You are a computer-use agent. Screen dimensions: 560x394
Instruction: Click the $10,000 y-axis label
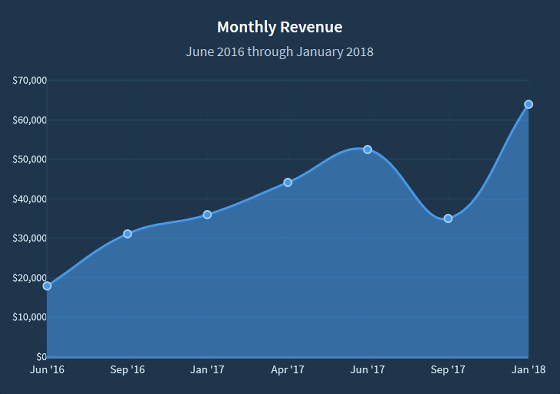coord(29,317)
